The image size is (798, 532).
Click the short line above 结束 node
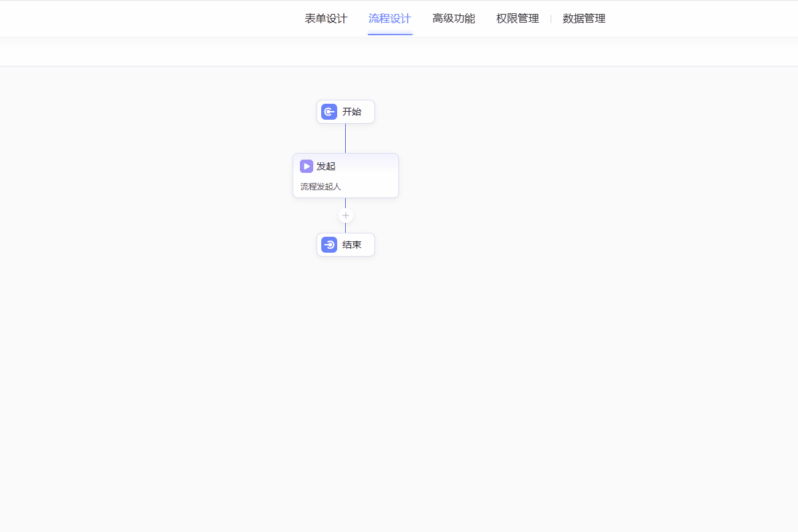pos(346,228)
